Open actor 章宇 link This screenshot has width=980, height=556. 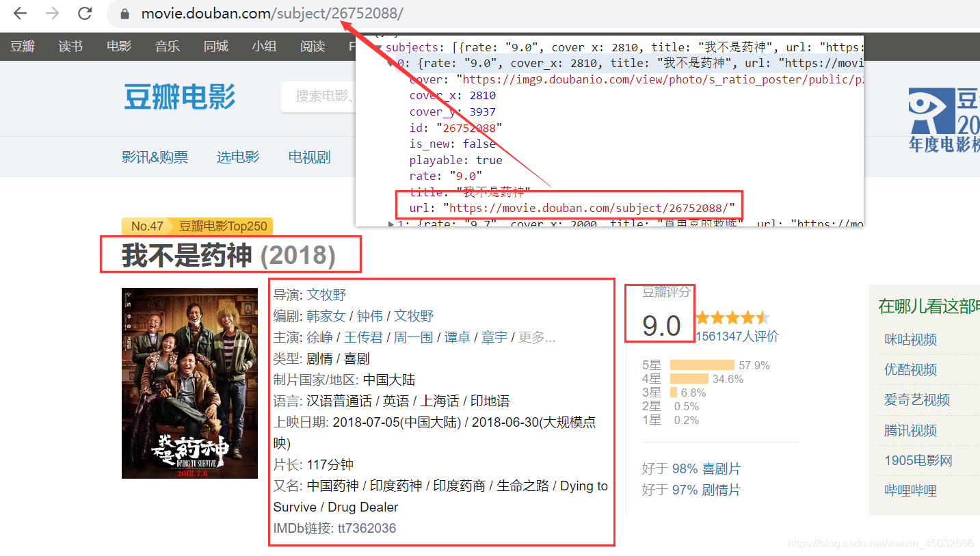pos(494,337)
